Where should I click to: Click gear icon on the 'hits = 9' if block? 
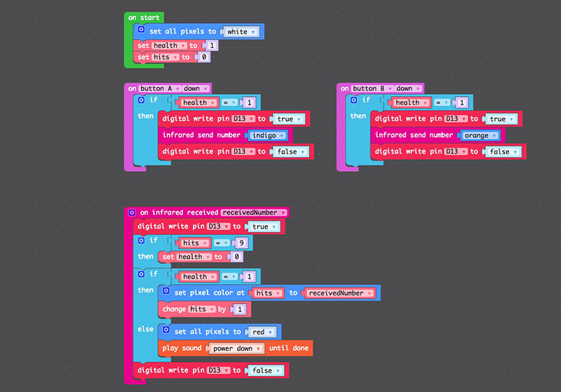click(x=140, y=241)
